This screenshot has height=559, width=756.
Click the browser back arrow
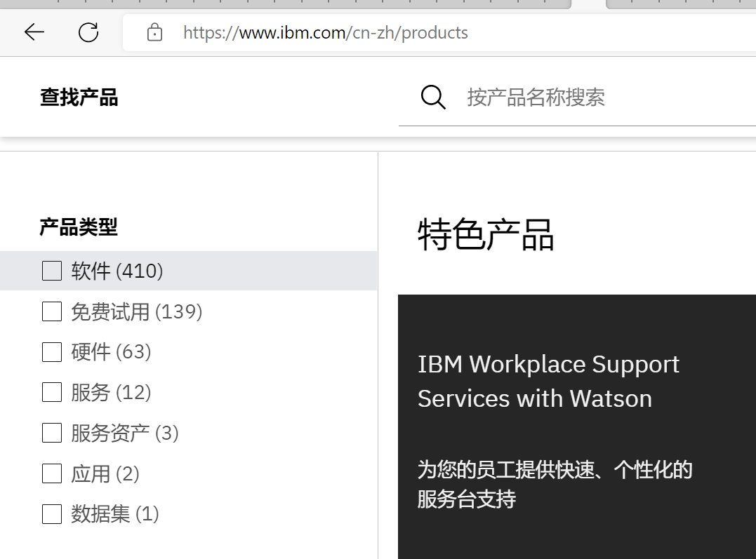pos(34,32)
